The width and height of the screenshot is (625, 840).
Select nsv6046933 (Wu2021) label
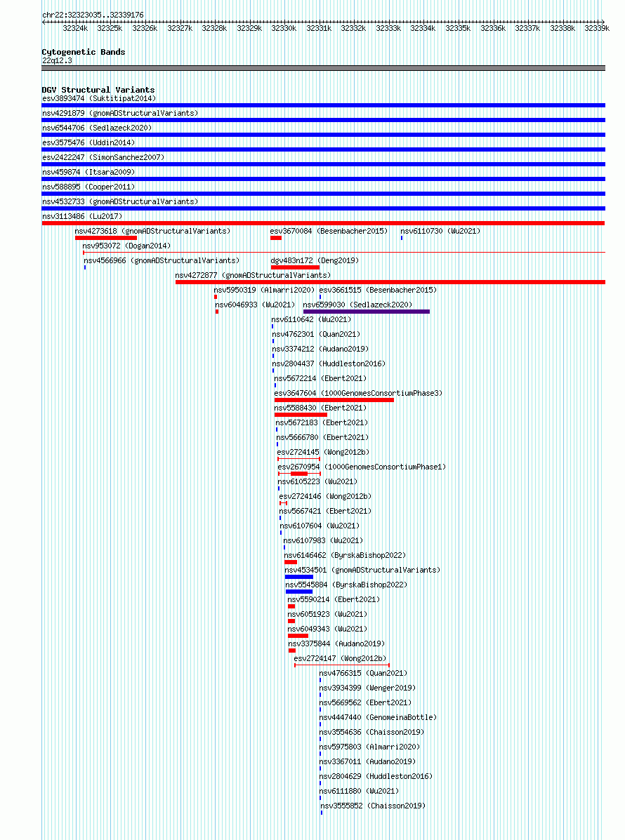pos(255,305)
